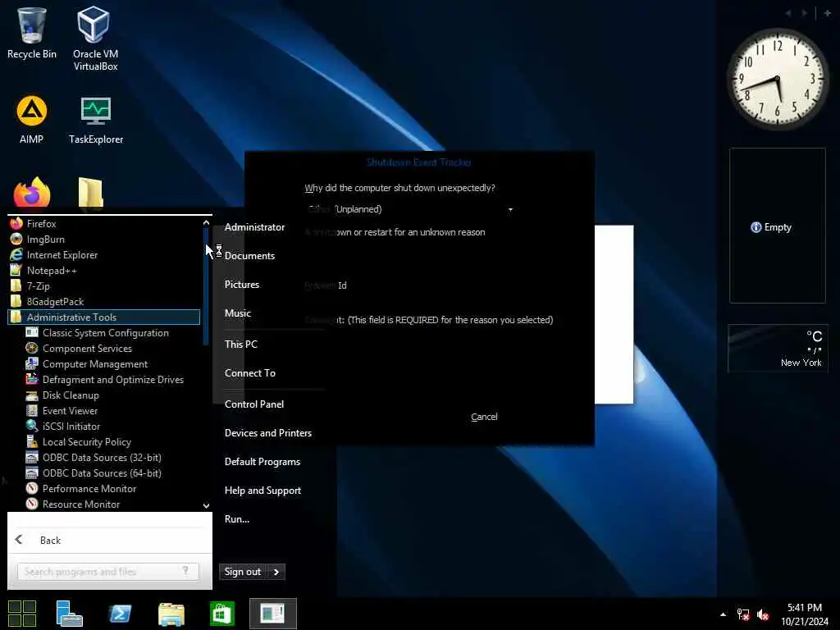
Task: Open Music from the Start menu
Action: point(238,313)
